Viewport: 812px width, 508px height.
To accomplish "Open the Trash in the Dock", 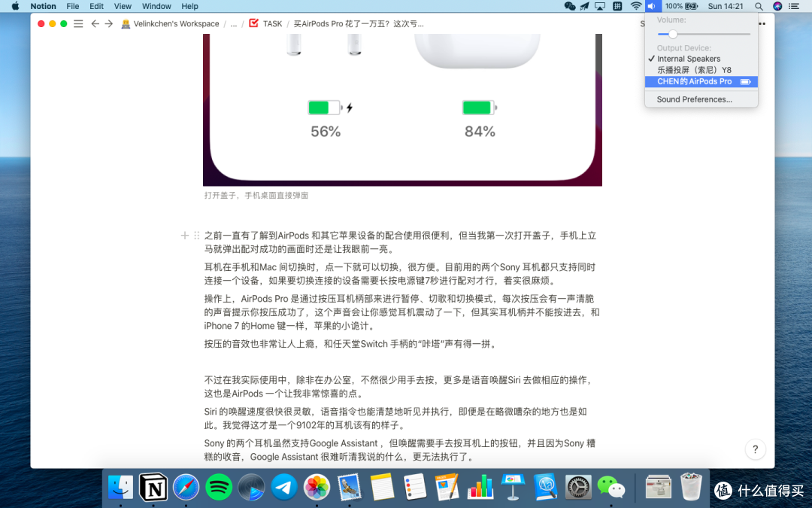I will (x=691, y=486).
